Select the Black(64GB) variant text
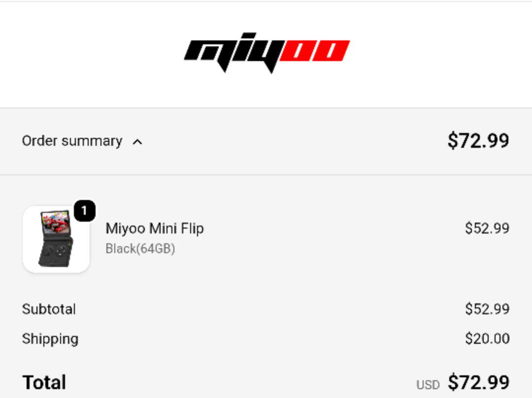 click(140, 249)
